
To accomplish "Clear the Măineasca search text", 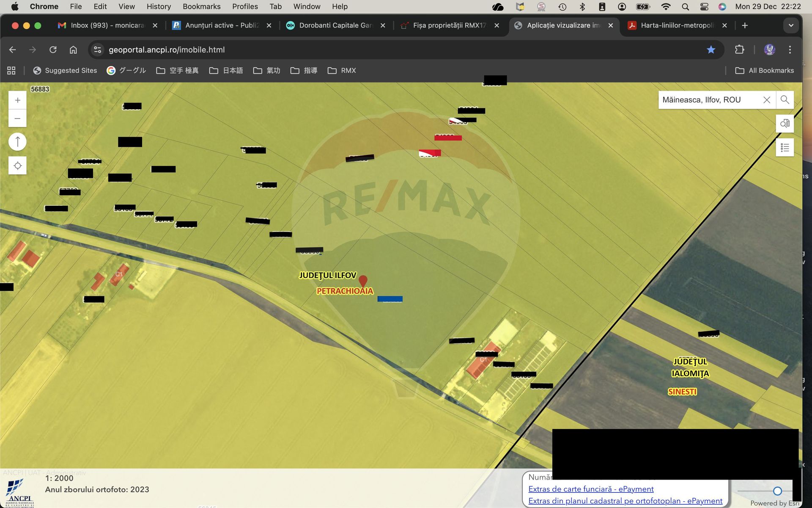I will tap(766, 100).
